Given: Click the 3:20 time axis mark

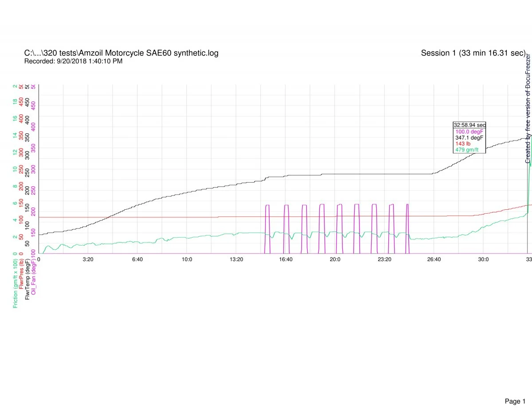Looking at the screenshot, I should pos(88,259).
